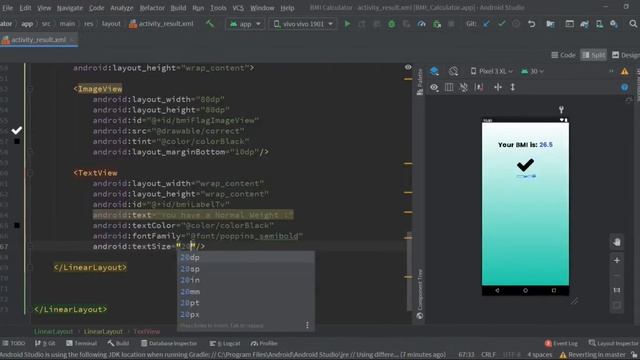The height and width of the screenshot is (360, 640).
Task: Click the Git update project arrow
Action: pyautogui.click(x=487, y=24)
